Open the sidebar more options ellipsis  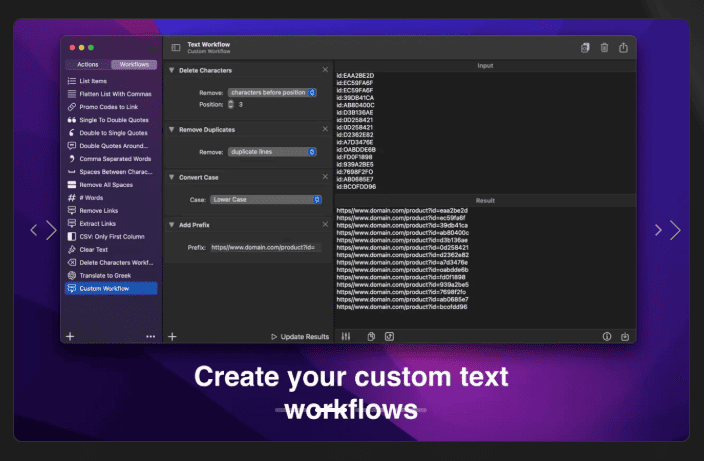pyautogui.click(x=150, y=337)
